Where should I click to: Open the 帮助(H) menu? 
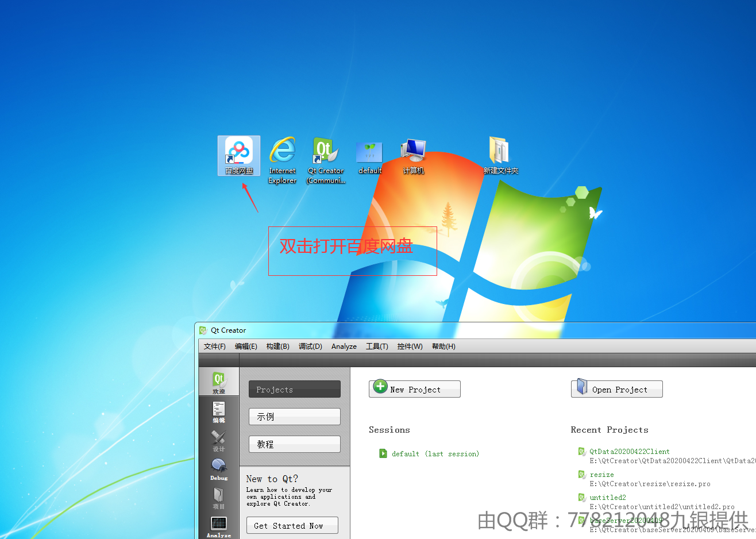443,346
